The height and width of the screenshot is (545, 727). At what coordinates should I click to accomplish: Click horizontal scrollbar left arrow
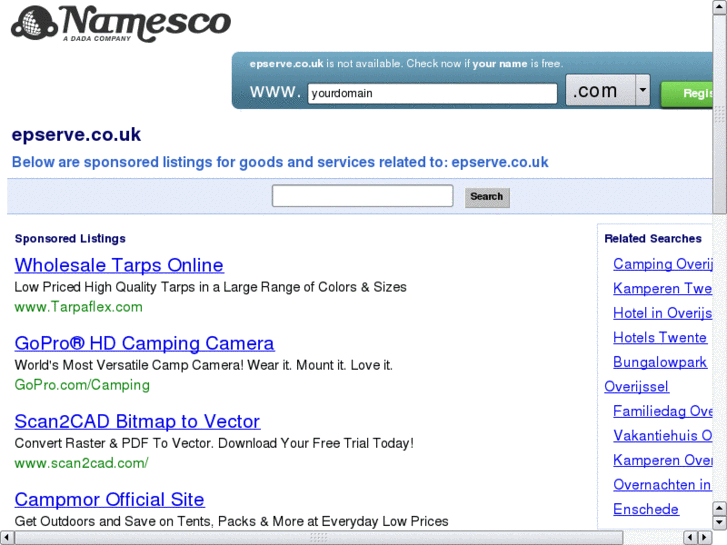pos(6,538)
